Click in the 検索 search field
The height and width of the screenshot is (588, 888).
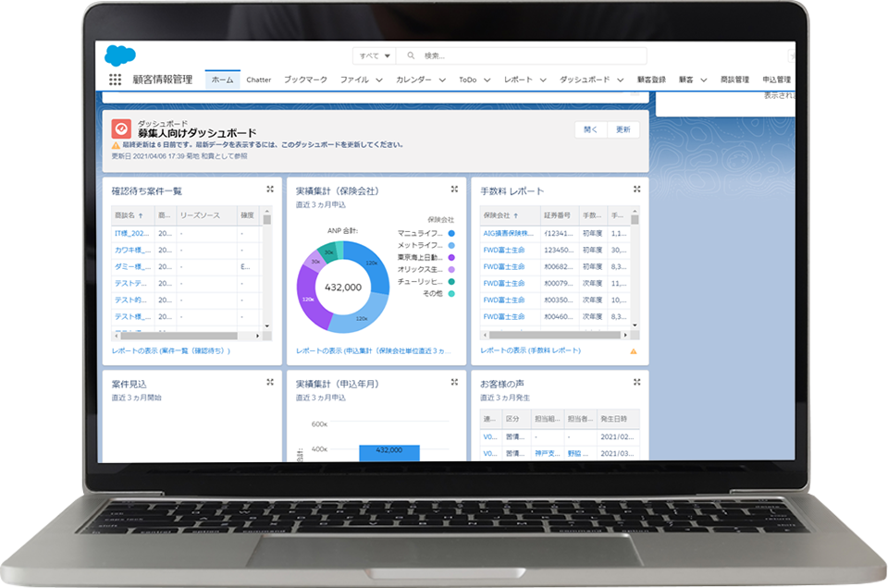click(527, 55)
